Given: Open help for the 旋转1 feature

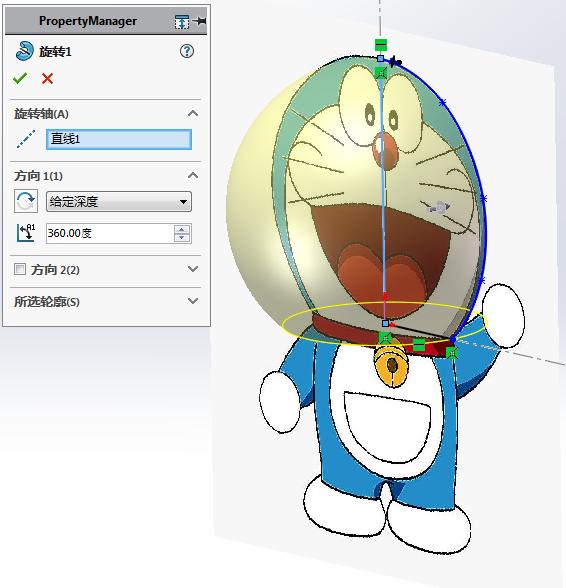Looking at the screenshot, I should click(186, 51).
